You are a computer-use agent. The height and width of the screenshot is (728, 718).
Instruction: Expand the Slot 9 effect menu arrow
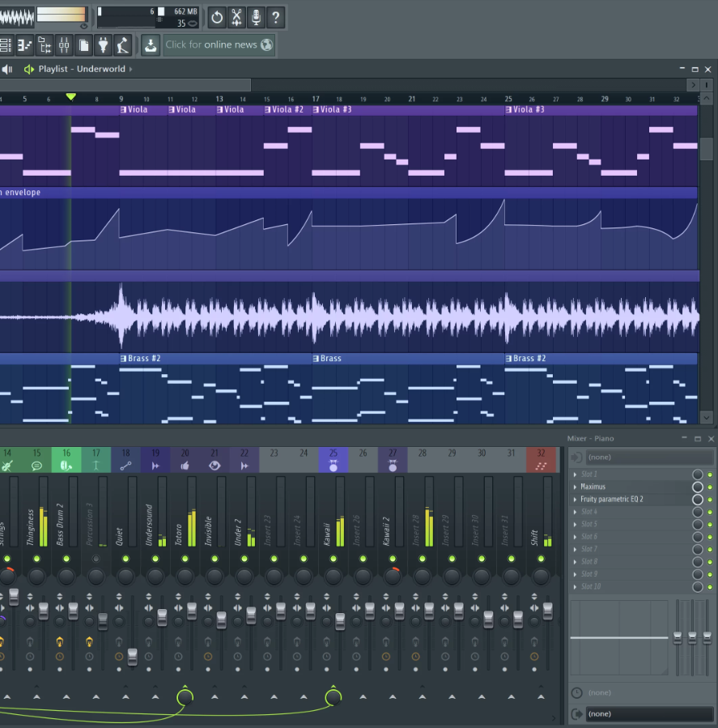click(575, 574)
